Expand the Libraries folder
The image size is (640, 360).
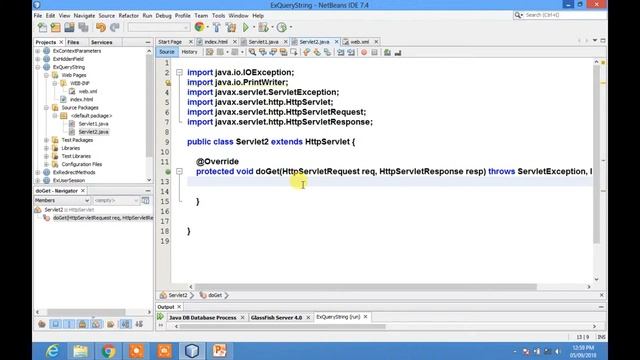click(47, 148)
